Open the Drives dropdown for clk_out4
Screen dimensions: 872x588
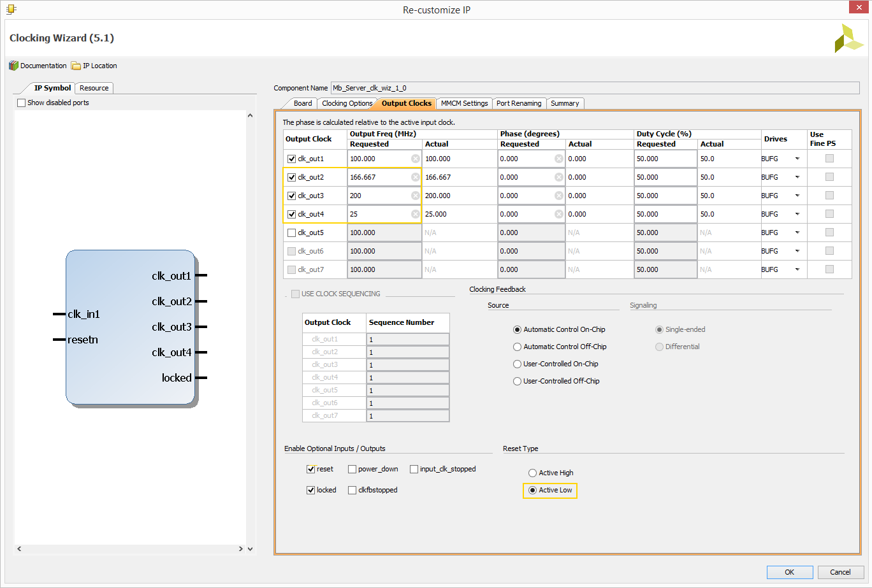coord(797,215)
